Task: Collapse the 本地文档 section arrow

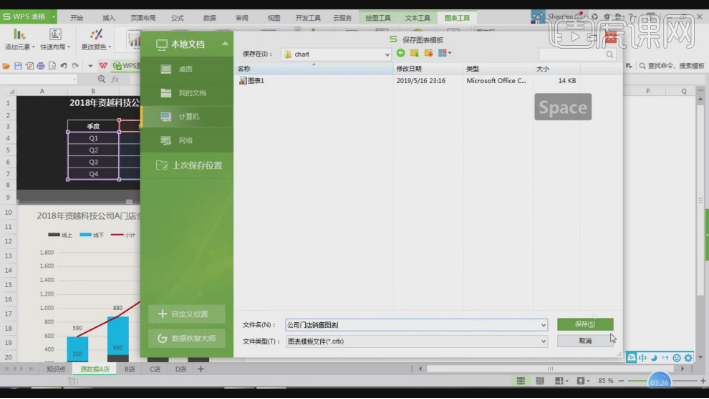Action: click(225, 44)
